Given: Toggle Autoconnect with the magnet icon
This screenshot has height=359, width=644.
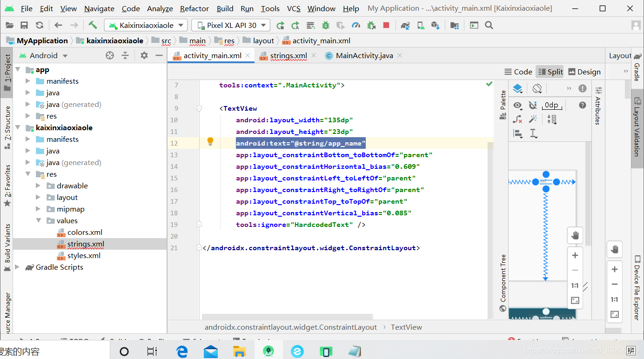Looking at the screenshot, I should [533, 105].
